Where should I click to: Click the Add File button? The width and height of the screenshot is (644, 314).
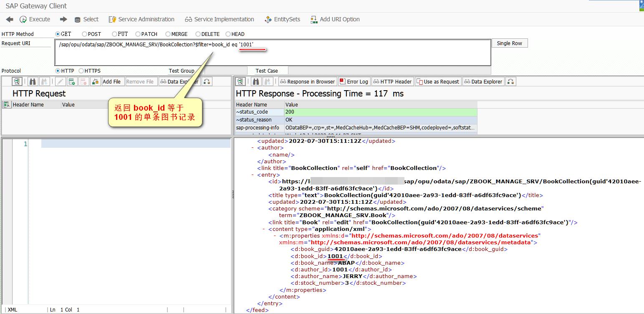(x=112, y=82)
